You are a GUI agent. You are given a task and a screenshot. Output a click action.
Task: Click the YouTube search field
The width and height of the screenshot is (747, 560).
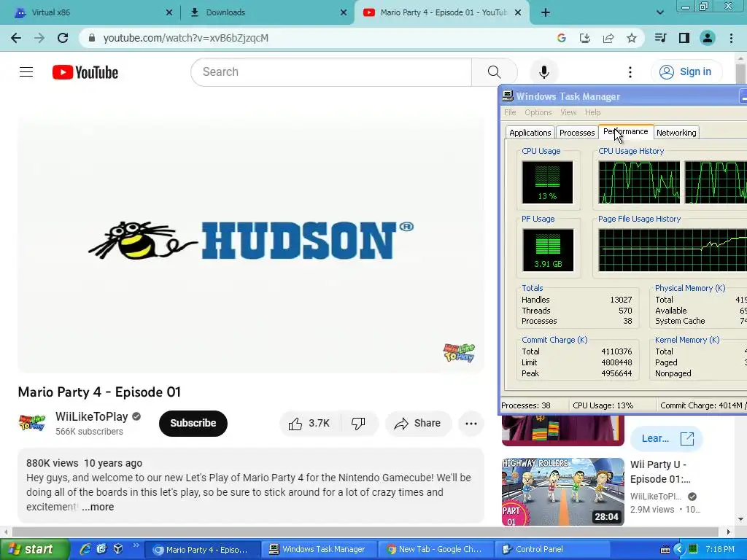tap(331, 72)
